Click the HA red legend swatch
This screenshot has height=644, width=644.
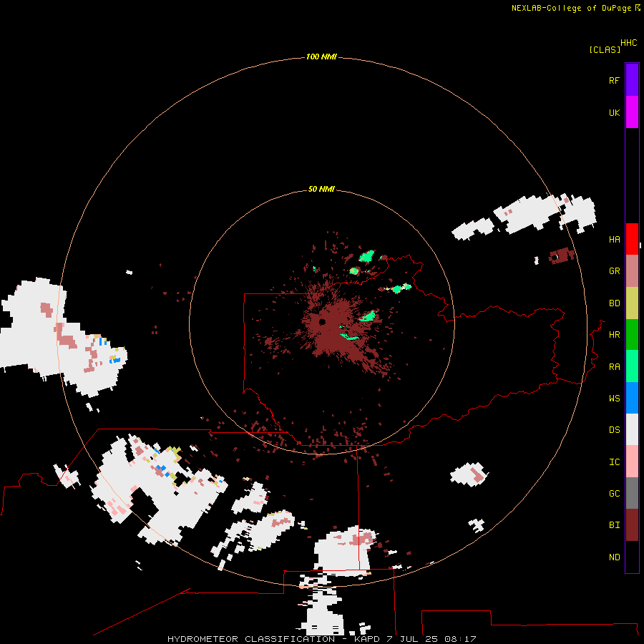(x=632, y=239)
